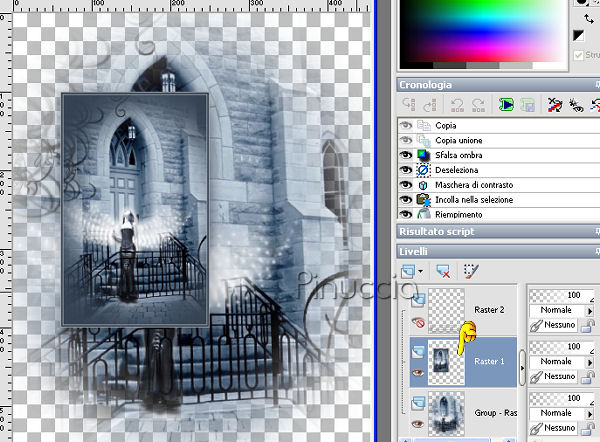This screenshot has width=600, height=442.
Task: Hide the Raster 1 layer
Action: (418, 372)
